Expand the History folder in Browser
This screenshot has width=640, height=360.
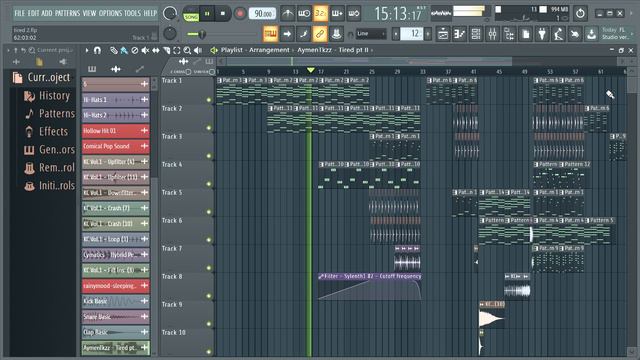47,96
